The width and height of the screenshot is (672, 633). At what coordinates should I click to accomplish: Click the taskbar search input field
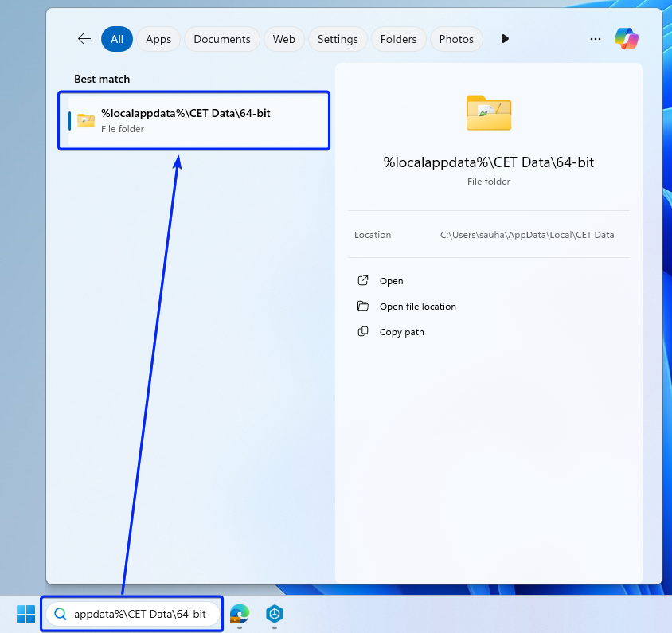pyautogui.click(x=132, y=614)
